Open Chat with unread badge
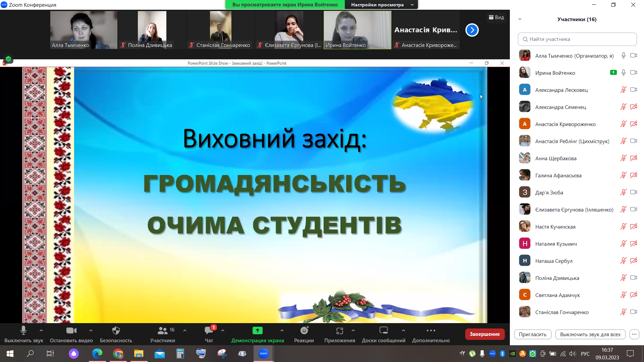This screenshot has width=644, height=362. tap(209, 331)
